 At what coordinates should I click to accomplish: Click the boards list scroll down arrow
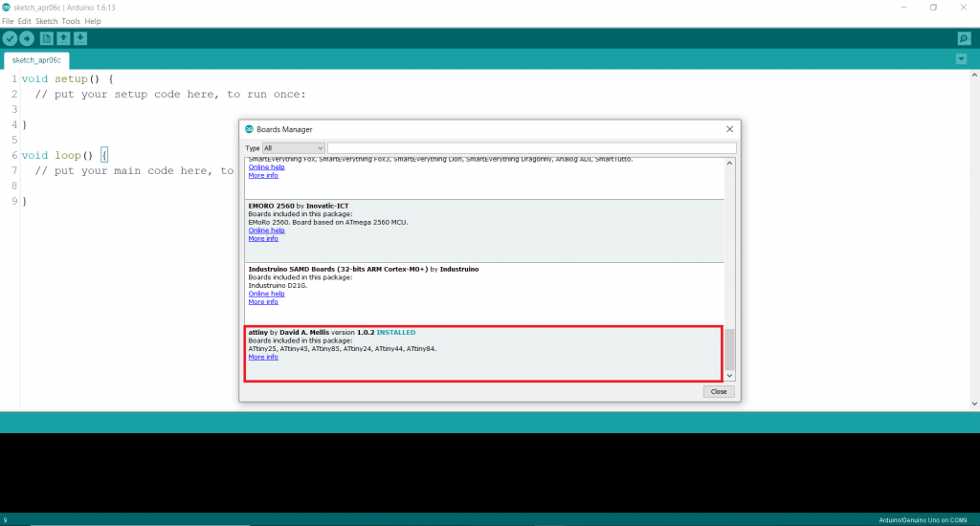pos(729,376)
